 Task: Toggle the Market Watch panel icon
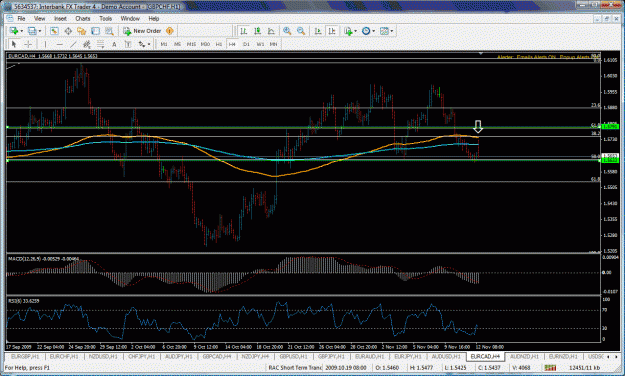pyautogui.click(x=54, y=31)
